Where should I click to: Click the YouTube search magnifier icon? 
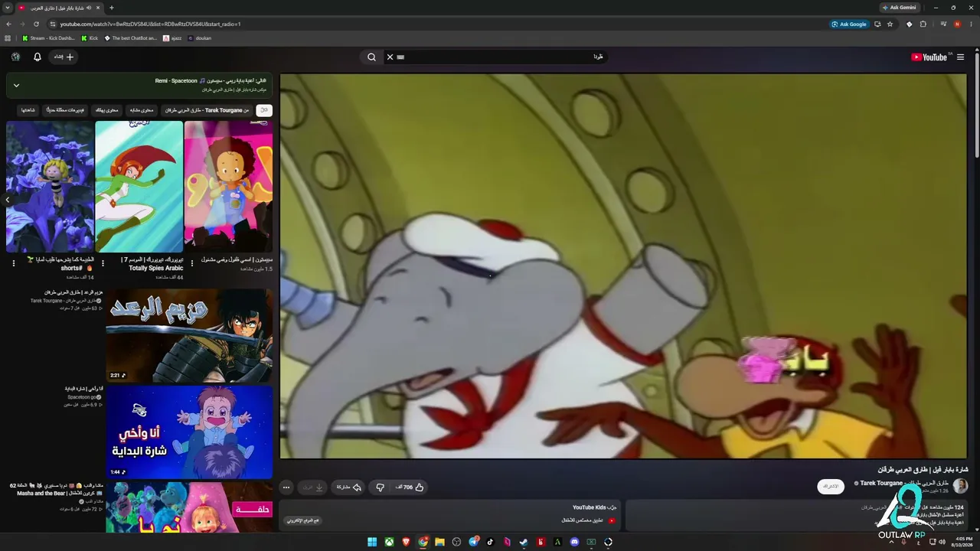point(371,57)
